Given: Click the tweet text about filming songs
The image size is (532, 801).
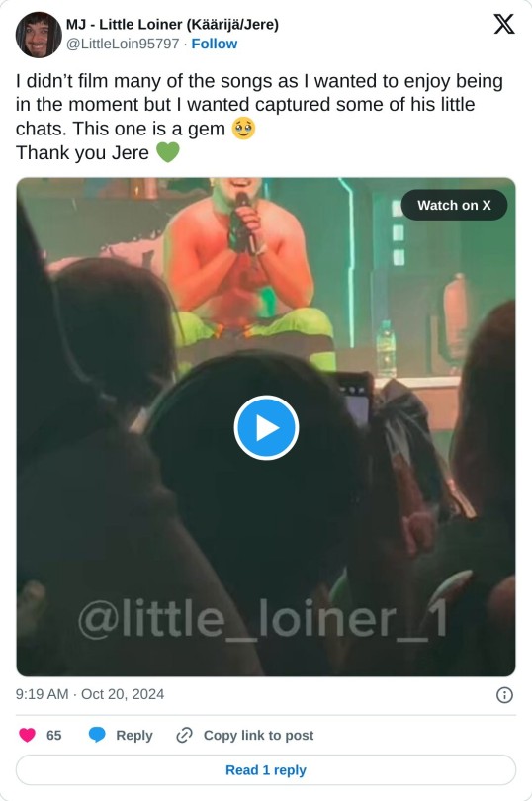Looking at the screenshot, I should 259,117.
